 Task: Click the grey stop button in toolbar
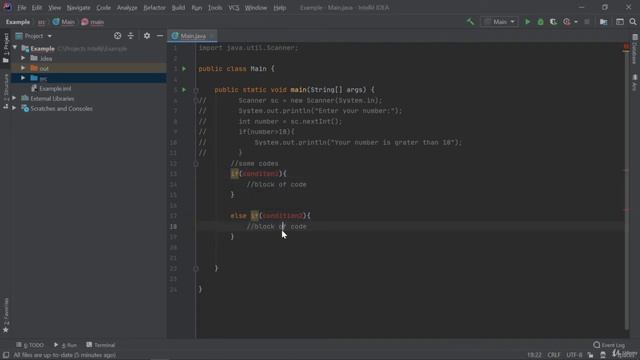587,22
